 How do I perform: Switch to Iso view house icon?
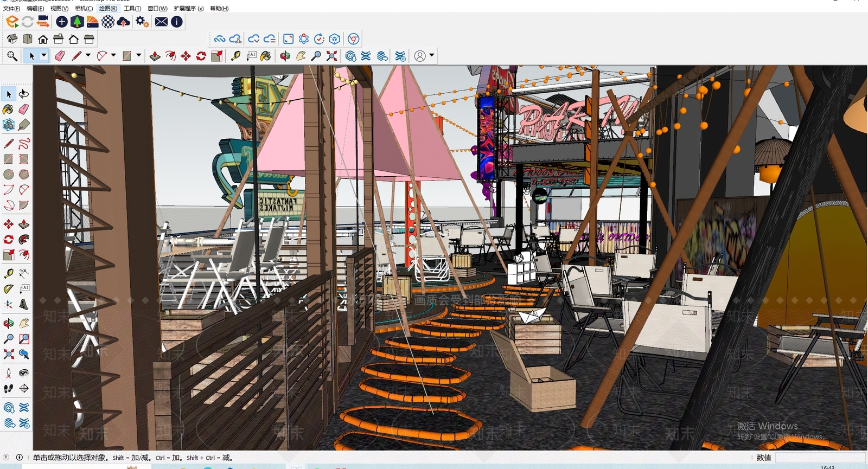(12, 38)
